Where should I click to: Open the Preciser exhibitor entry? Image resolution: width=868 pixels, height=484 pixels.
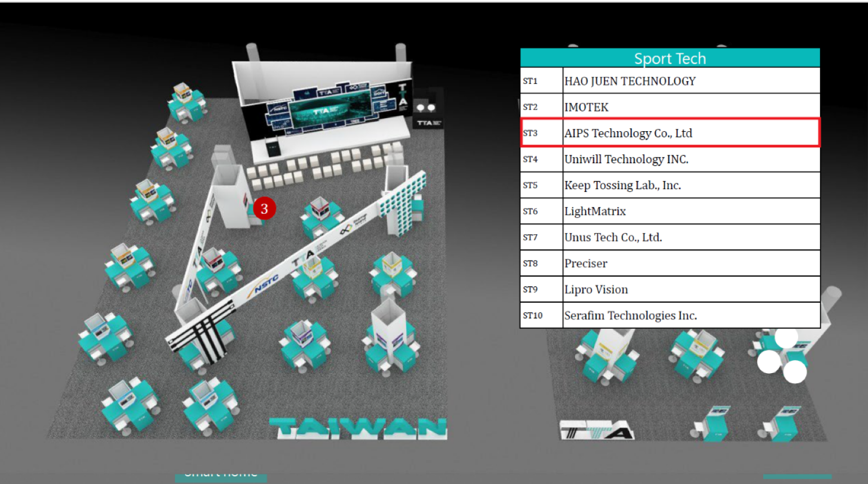click(670, 263)
